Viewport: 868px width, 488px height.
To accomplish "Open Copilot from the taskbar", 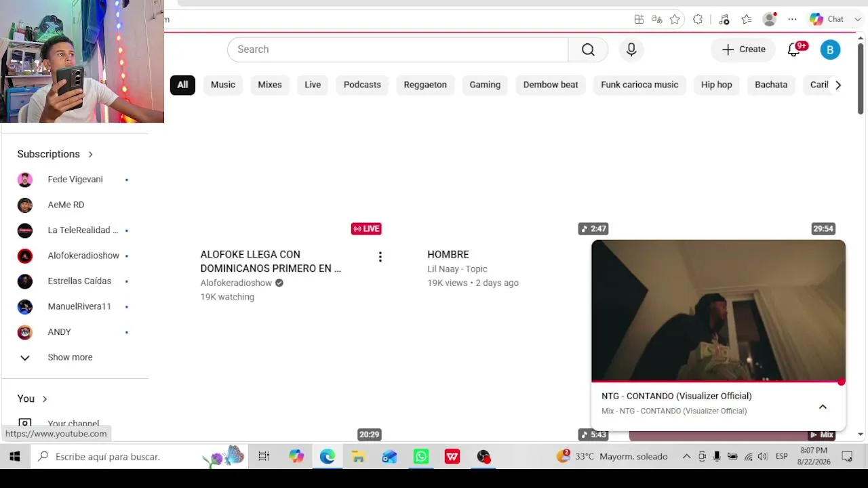I will tap(296, 457).
